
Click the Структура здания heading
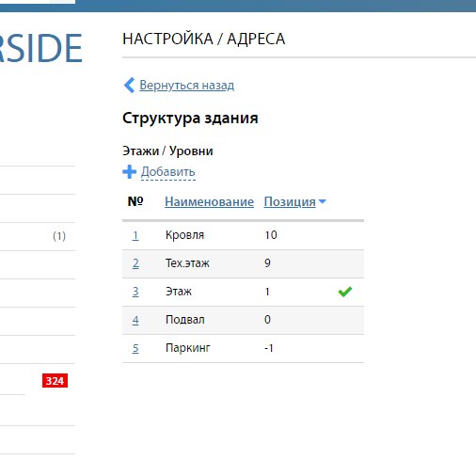pyautogui.click(x=190, y=119)
